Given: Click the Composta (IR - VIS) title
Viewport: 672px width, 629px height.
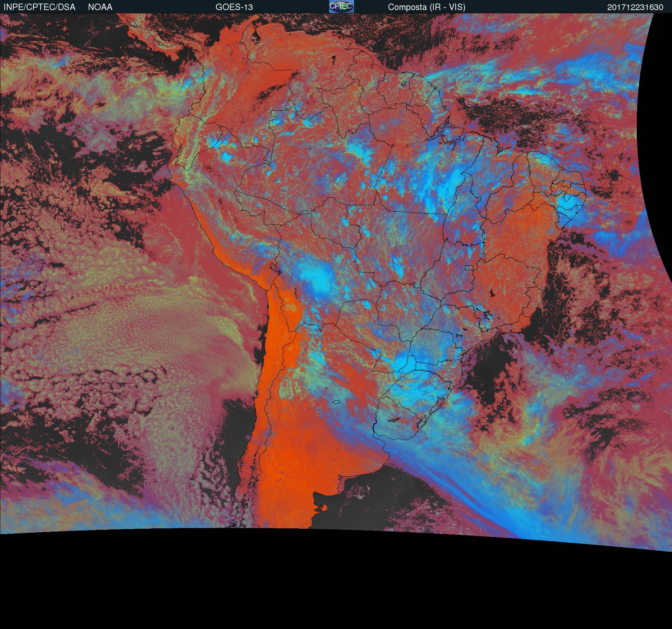Looking at the screenshot, I should point(427,7).
